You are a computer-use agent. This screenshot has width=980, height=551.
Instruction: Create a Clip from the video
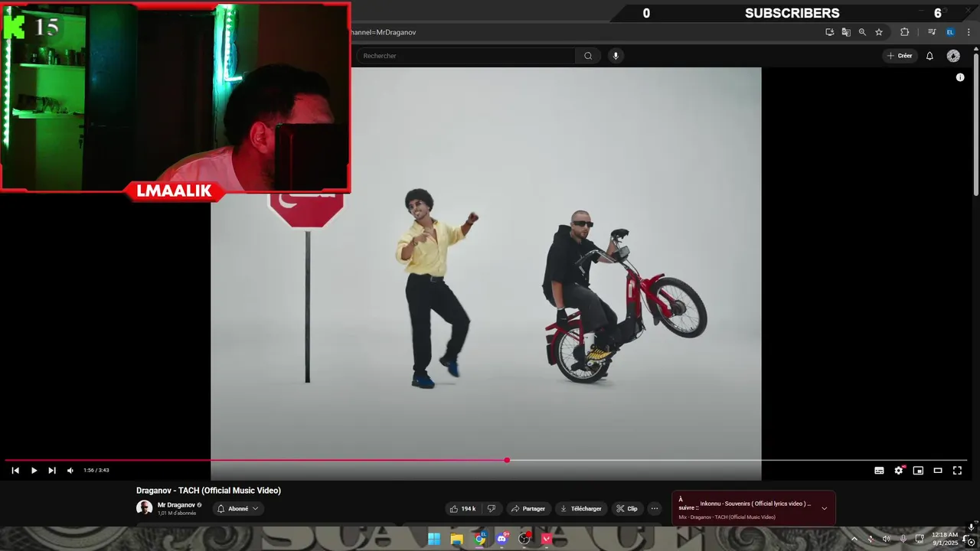(x=627, y=509)
